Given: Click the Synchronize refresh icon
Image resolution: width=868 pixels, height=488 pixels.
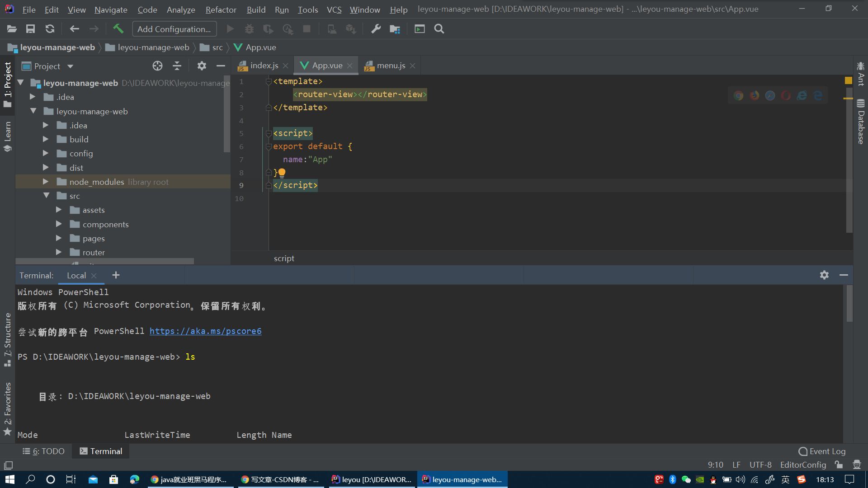Looking at the screenshot, I should 50,29.
